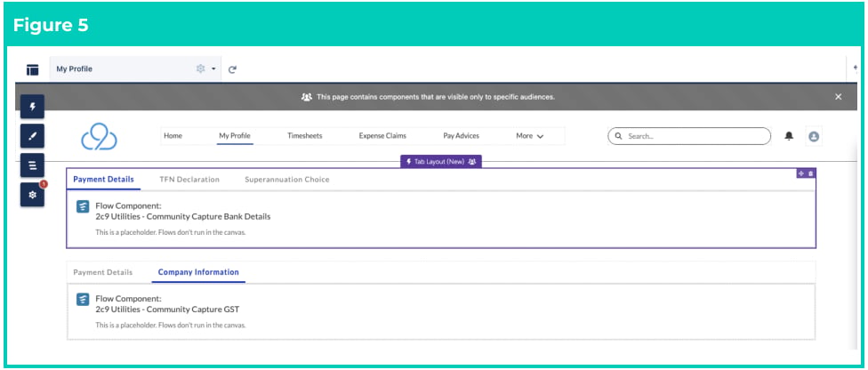Open Timesheets in the navigation bar
868x370 pixels.
click(304, 136)
